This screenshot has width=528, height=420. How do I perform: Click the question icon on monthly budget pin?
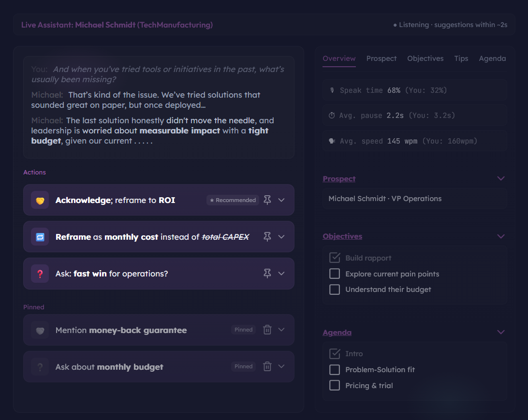click(x=40, y=366)
